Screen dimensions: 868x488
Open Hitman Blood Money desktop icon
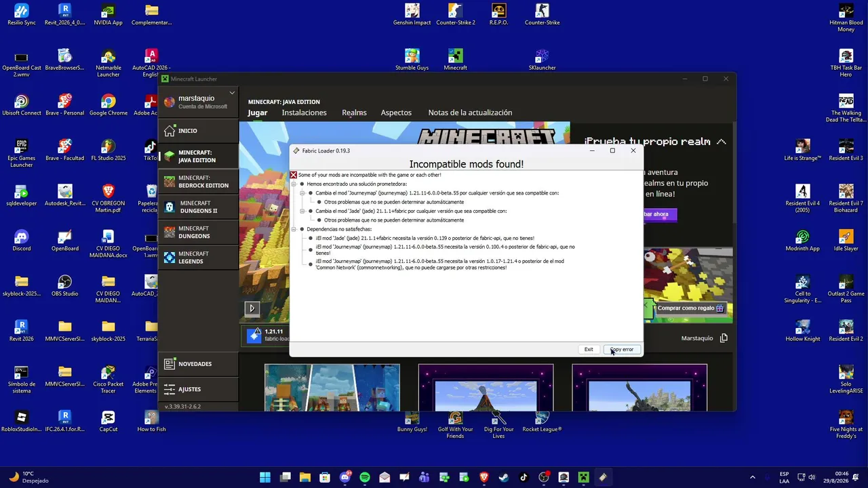point(846,18)
